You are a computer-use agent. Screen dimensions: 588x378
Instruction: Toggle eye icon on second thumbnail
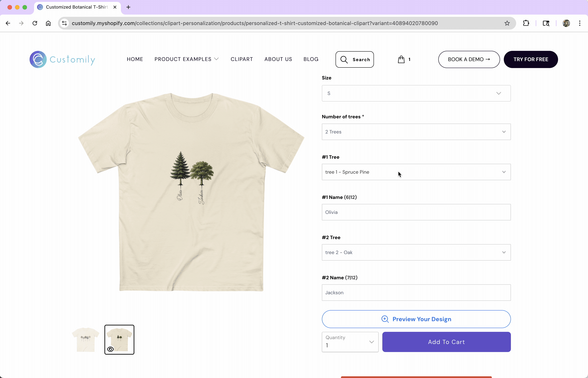click(110, 349)
